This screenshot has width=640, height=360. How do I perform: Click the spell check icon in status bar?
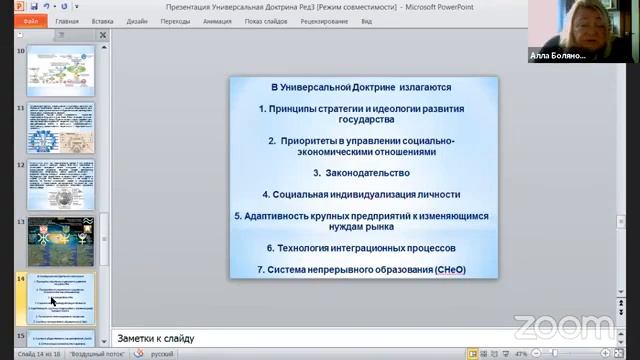(x=139, y=353)
